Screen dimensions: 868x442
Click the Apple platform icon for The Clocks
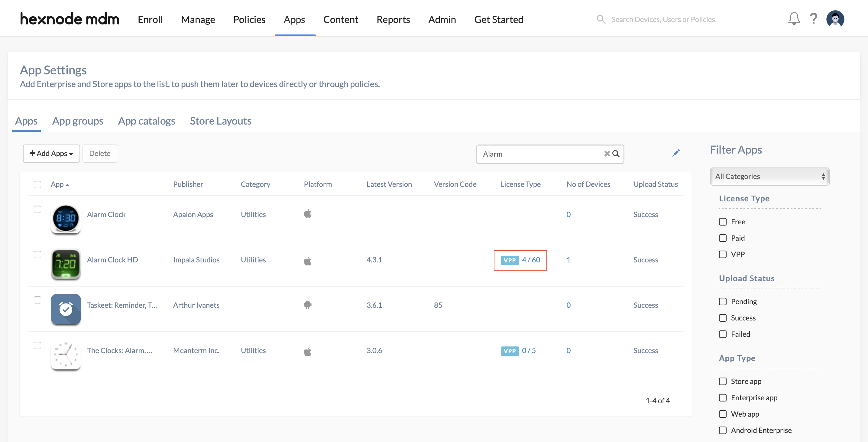307,351
